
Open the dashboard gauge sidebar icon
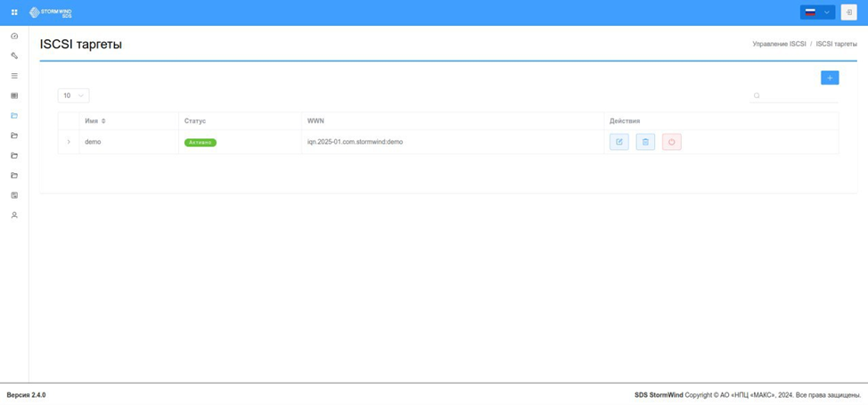[14, 36]
